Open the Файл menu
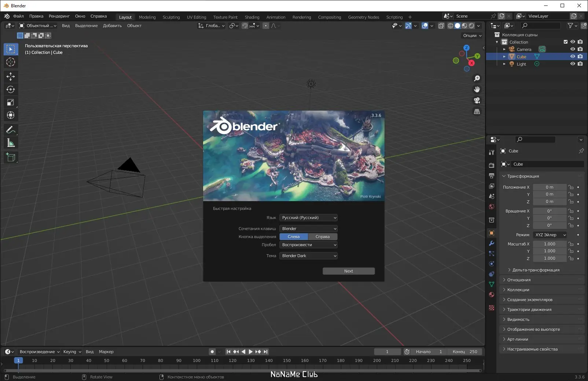 (x=18, y=16)
